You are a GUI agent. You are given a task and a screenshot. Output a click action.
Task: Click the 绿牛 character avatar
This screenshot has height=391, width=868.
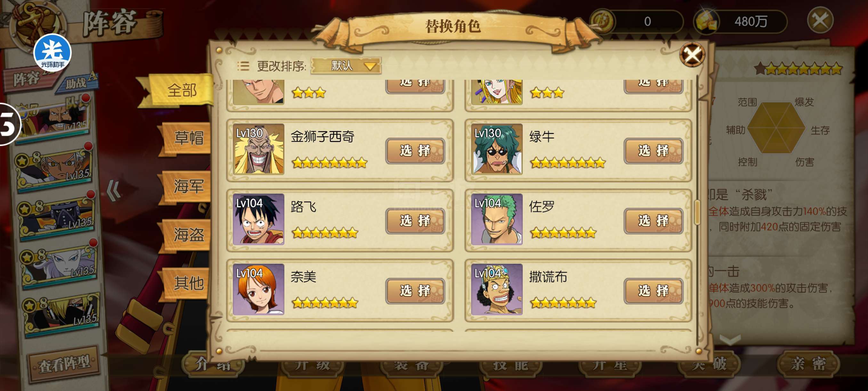pos(497,149)
